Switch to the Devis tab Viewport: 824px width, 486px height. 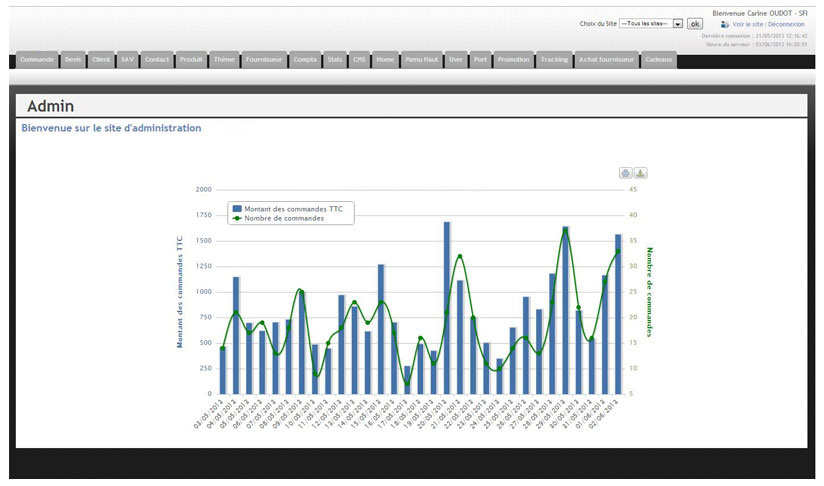point(73,60)
